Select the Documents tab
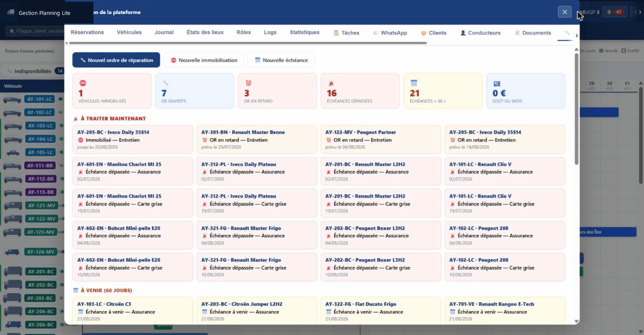Viewport: 644px width, 335px height. point(533,33)
